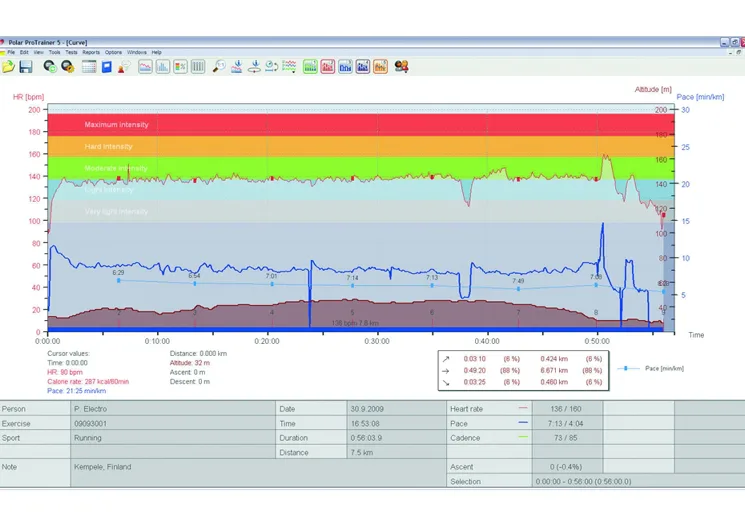Click the green chart toolbar icon
745x527 pixels.
[x=310, y=67]
